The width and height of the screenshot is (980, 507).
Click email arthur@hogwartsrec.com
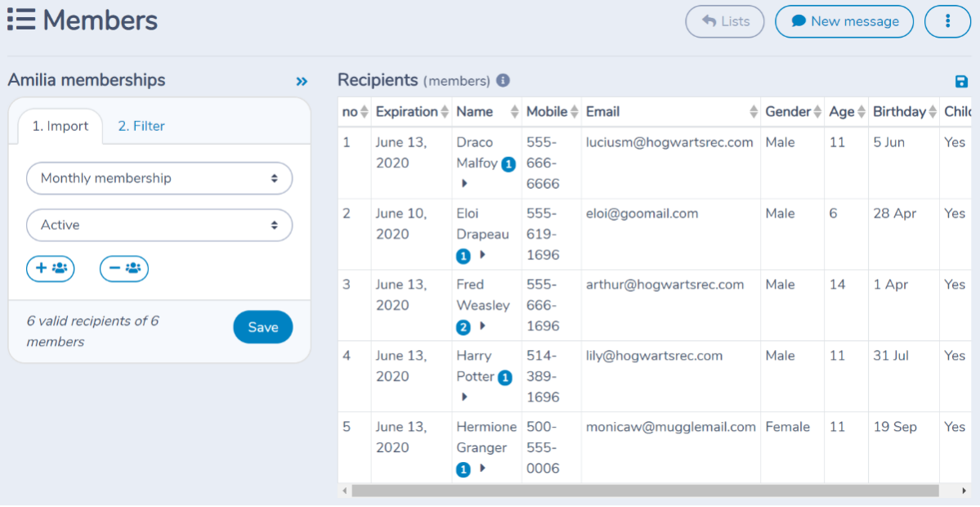tap(665, 285)
